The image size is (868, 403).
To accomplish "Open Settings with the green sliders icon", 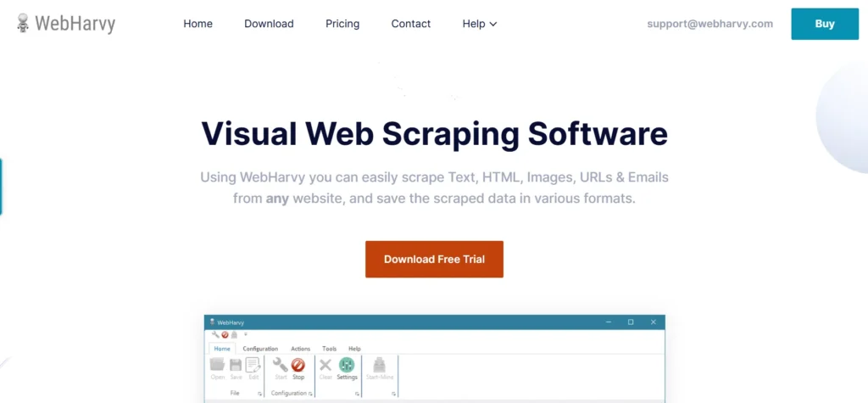I will [347, 365].
